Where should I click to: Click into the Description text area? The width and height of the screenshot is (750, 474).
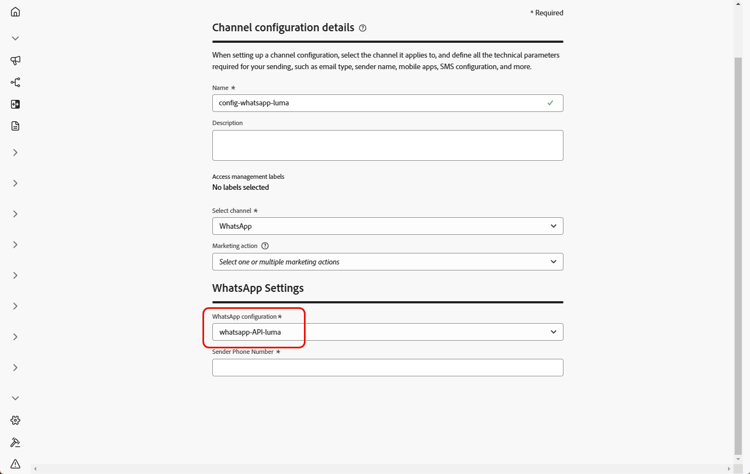[x=387, y=145]
